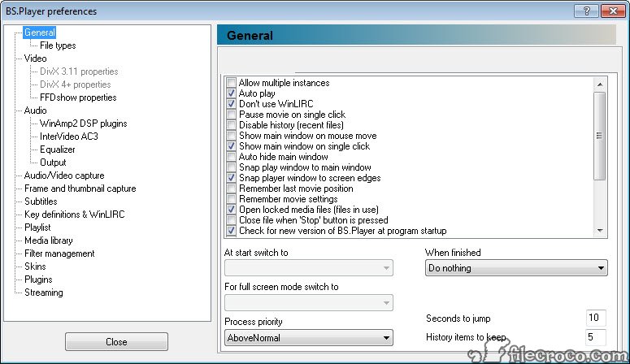
Task: Open For full screen mode switch to dropdown
Action: point(309,302)
